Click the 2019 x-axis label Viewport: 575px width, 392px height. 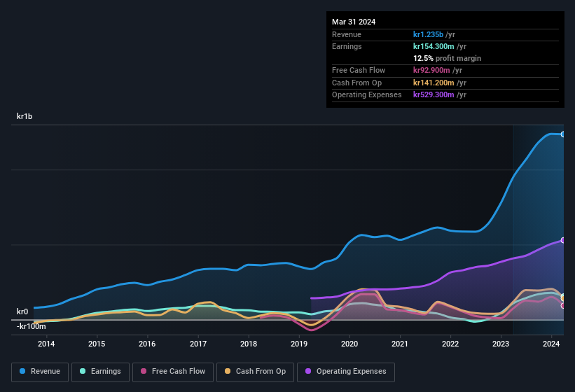299,344
